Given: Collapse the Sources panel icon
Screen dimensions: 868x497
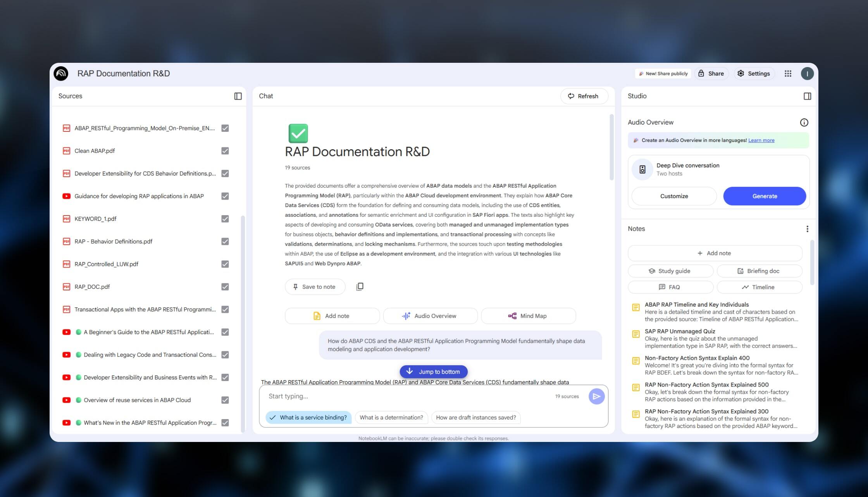Looking at the screenshot, I should 238,96.
